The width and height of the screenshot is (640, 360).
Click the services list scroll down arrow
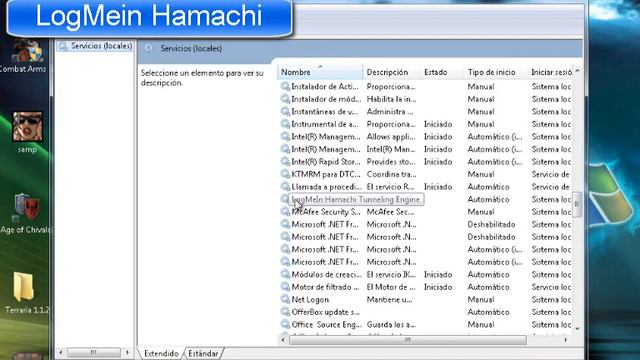point(577,329)
